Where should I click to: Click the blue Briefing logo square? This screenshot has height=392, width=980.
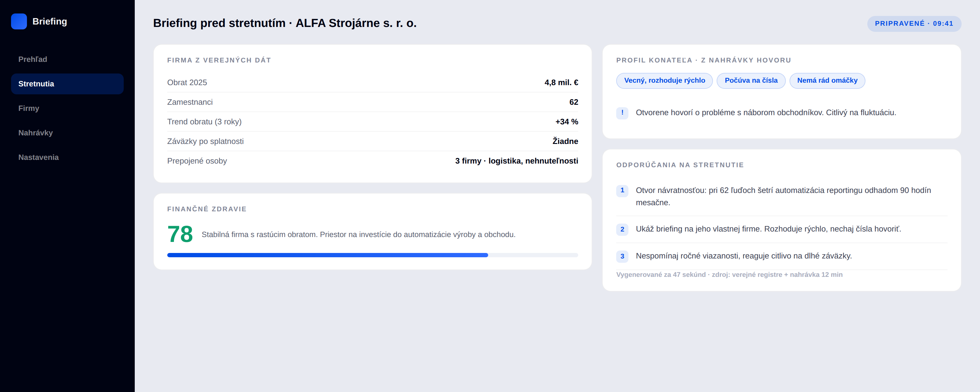[x=19, y=21]
